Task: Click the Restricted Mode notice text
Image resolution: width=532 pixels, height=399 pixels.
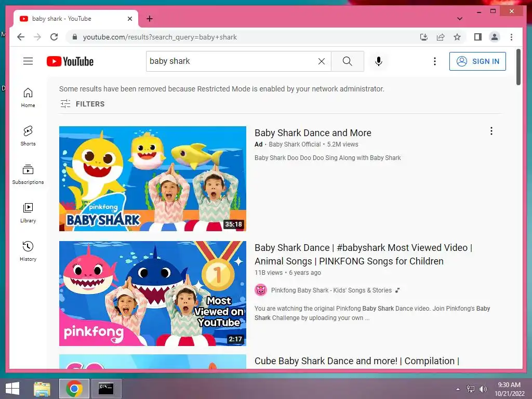Action: (x=221, y=89)
